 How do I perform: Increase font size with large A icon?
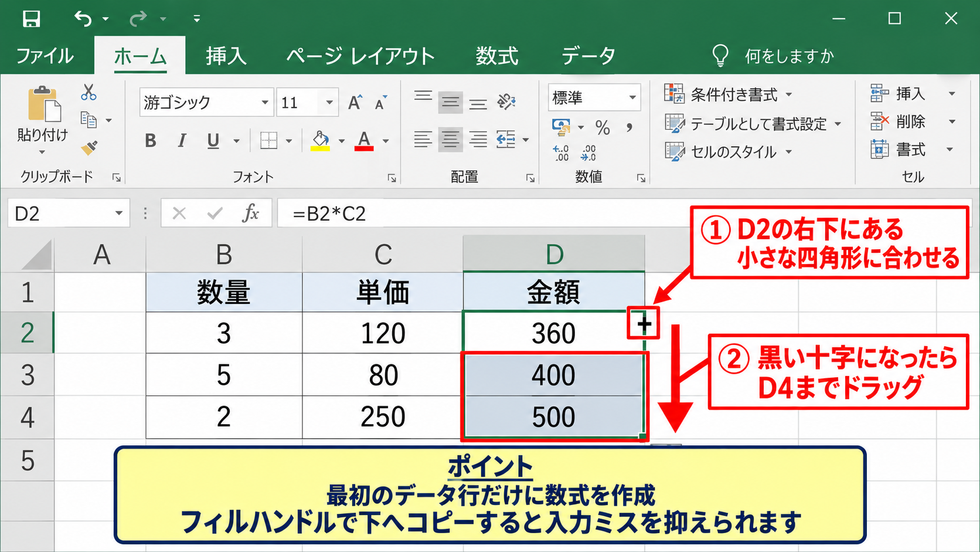[x=355, y=103]
